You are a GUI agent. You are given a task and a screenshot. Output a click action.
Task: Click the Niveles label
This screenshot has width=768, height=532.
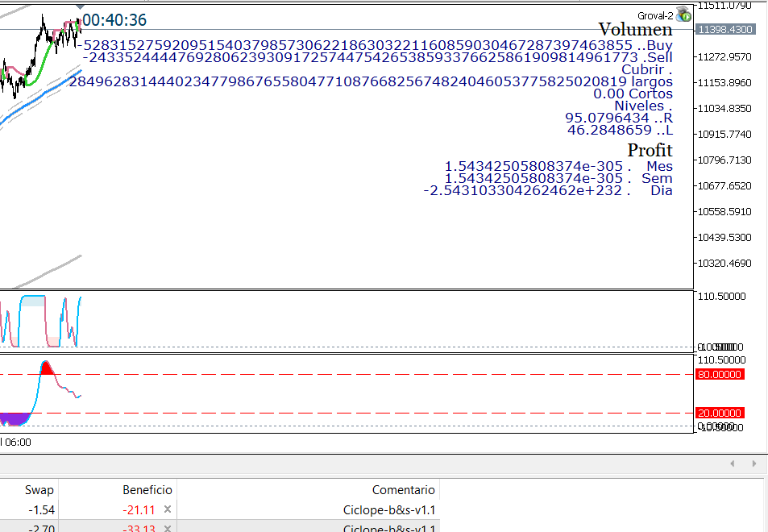coord(644,106)
